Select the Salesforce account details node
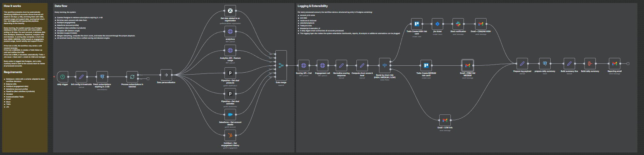The height and width of the screenshot is (155, 644). pyautogui.click(x=230, y=115)
